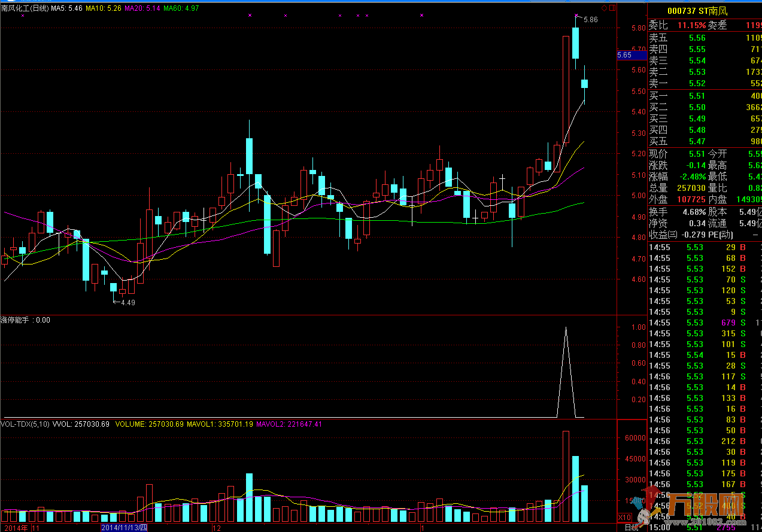Click the leftmost purple x event marker

coord(22,16)
